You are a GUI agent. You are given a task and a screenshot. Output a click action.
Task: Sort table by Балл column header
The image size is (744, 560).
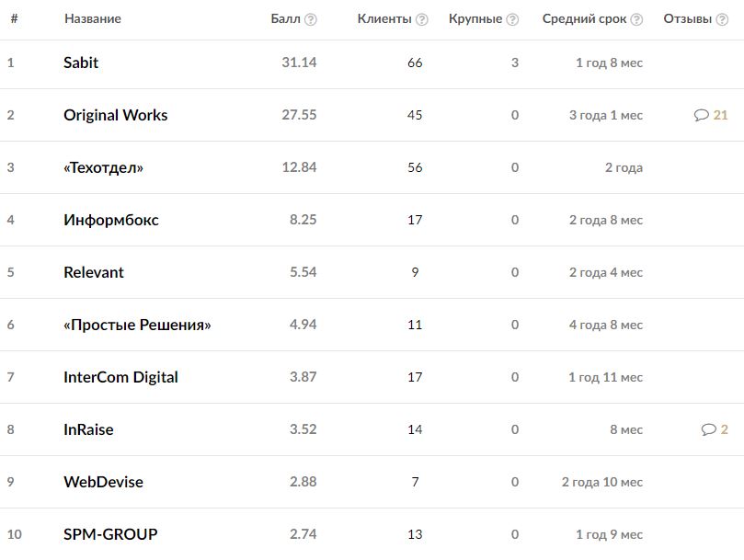click(x=286, y=18)
